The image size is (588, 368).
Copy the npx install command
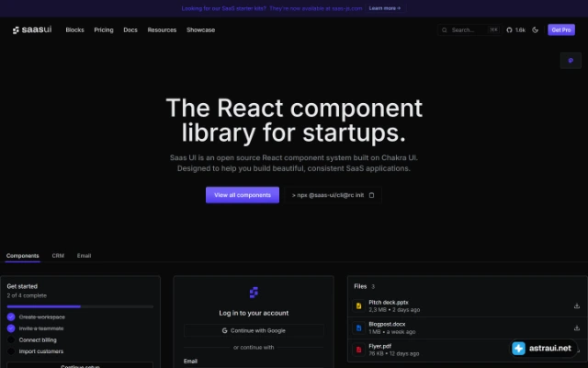tap(371, 195)
